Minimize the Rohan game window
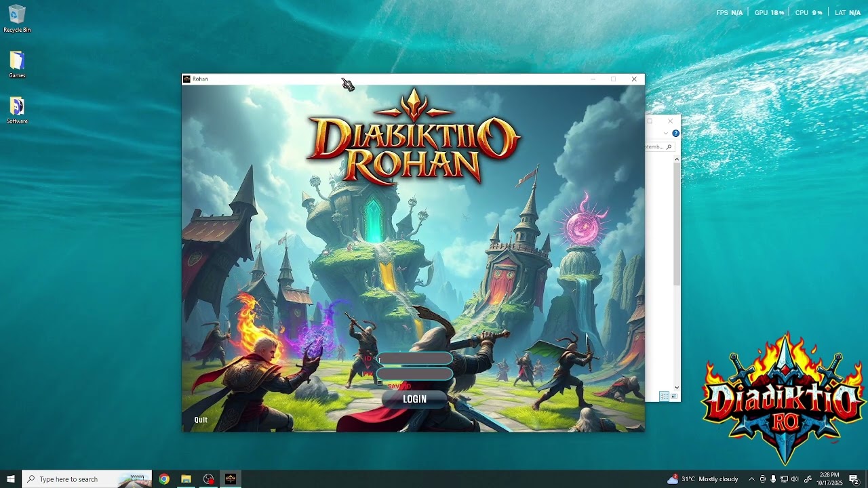 point(593,79)
